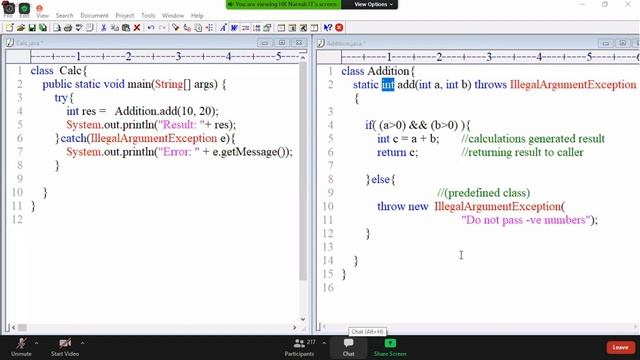Click the green Share Screen button
Image resolution: width=640 pixels, height=360 pixels.
point(390,347)
